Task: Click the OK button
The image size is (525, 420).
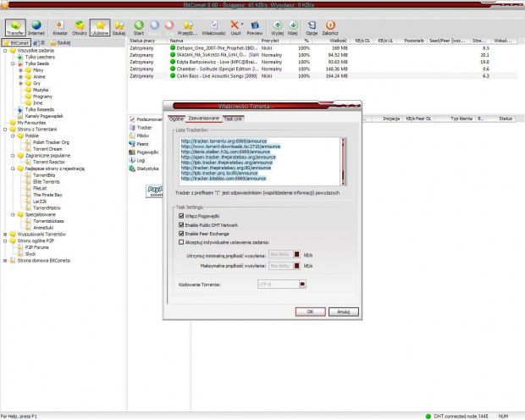Action: click(x=311, y=312)
